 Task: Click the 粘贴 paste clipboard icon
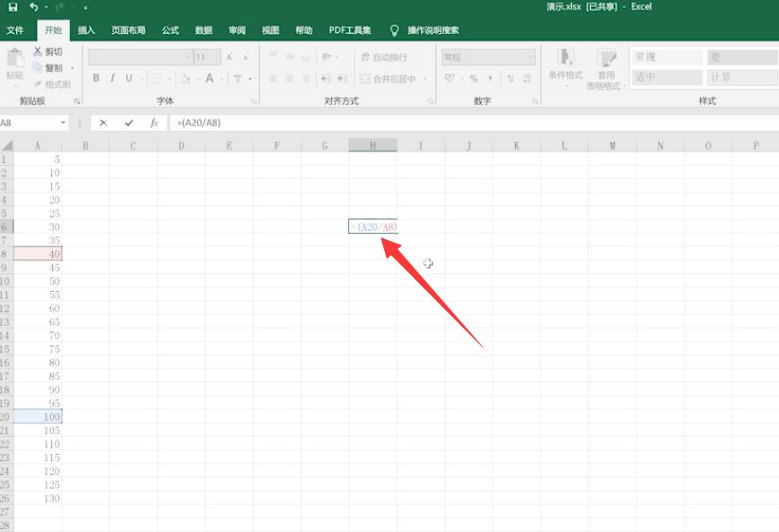tap(15, 58)
